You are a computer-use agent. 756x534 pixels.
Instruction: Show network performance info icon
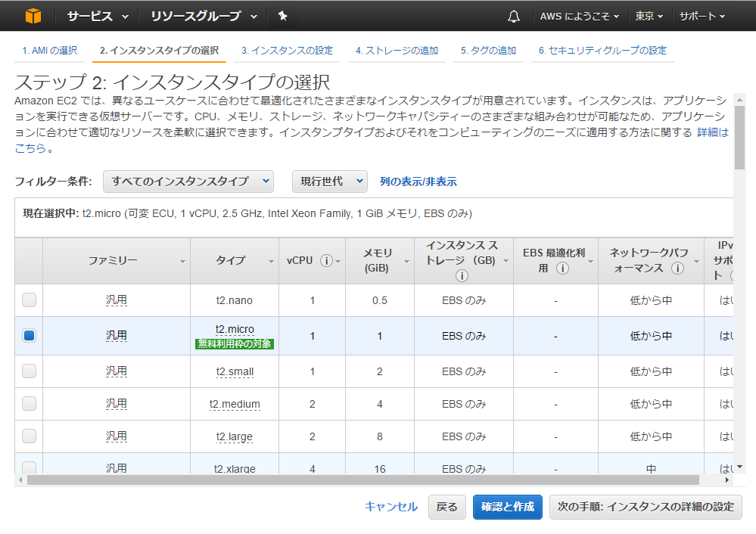pos(677,268)
